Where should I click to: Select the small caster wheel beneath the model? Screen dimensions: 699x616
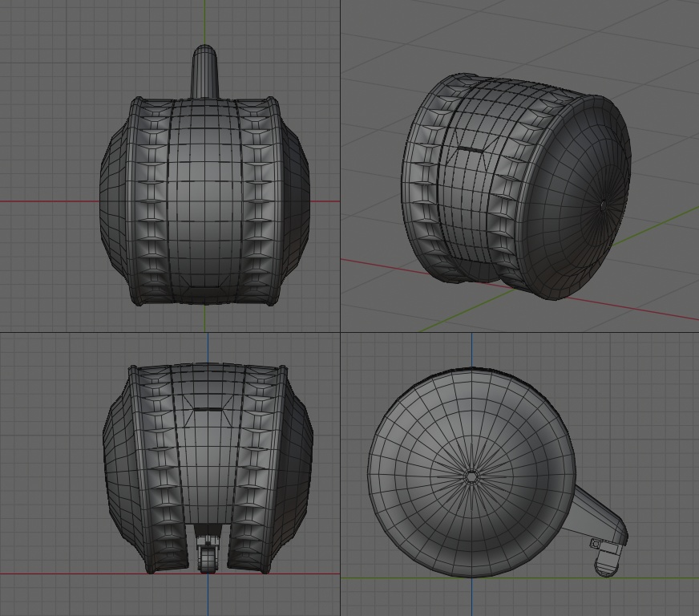pos(208,559)
